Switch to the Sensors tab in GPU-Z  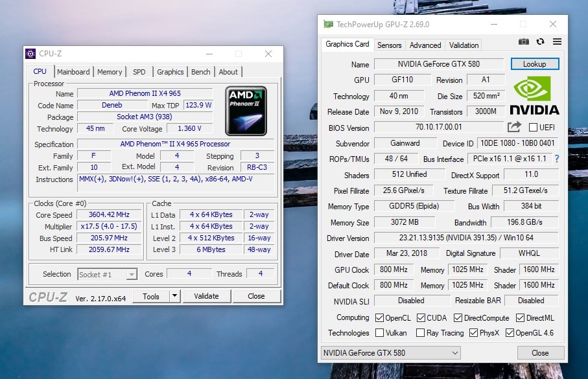[x=389, y=45]
